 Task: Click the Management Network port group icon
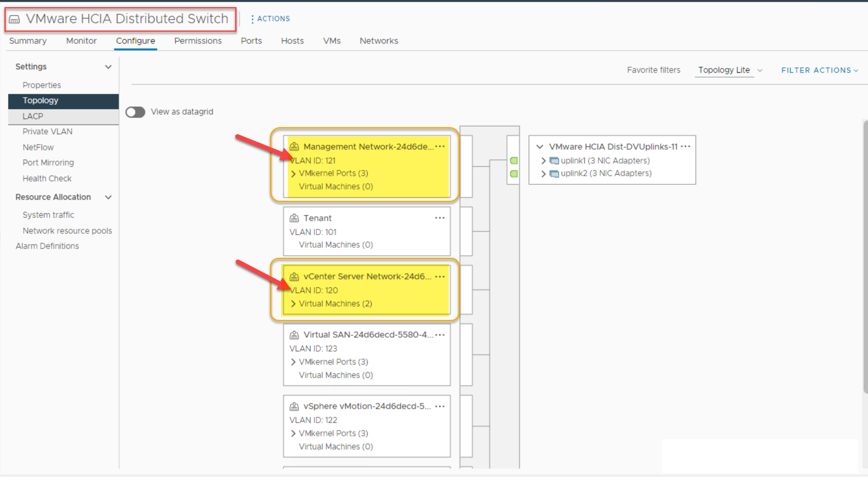294,146
